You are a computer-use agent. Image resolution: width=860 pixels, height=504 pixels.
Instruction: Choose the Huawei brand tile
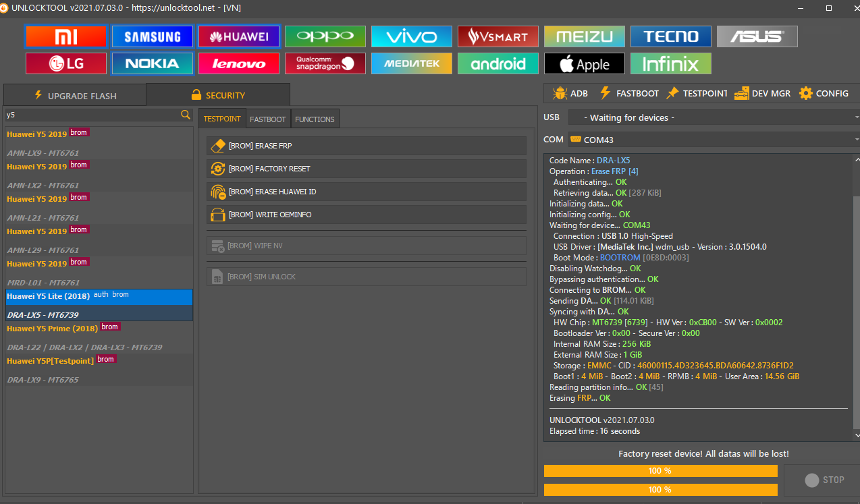coord(239,36)
